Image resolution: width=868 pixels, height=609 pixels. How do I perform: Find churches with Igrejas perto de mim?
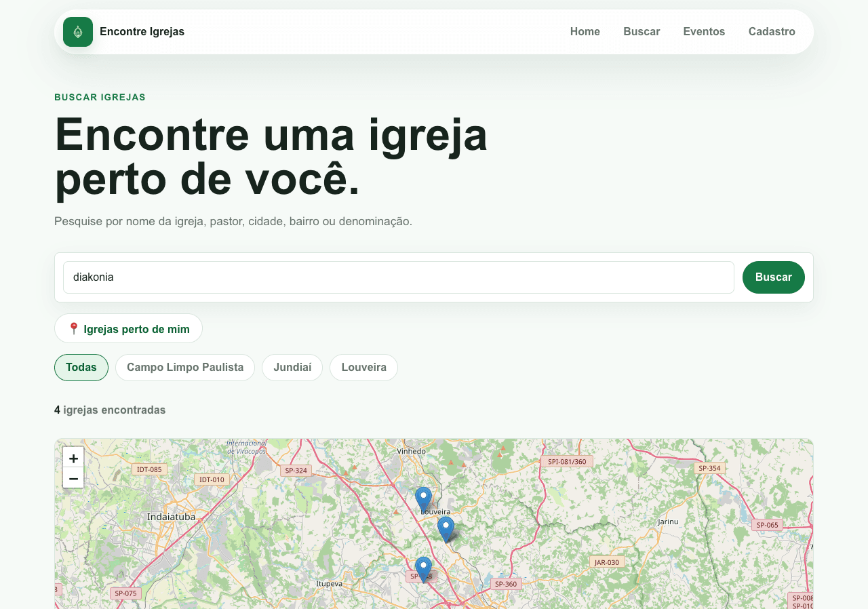point(129,329)
